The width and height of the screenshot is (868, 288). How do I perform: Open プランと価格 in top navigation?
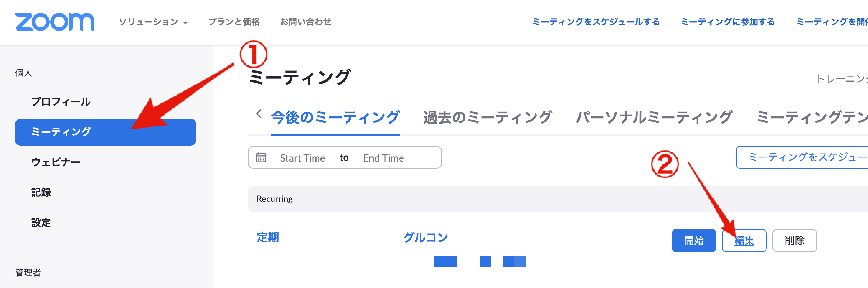(234, 22)
